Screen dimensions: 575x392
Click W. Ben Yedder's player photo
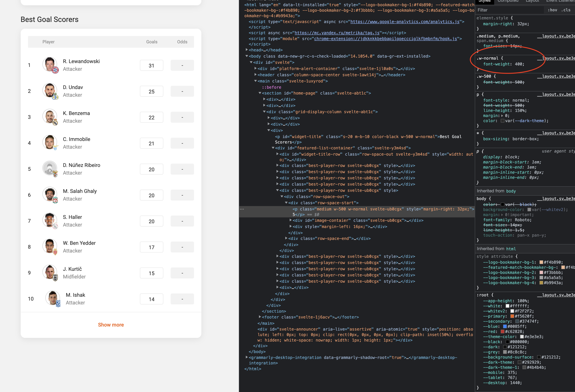[x=50, y=246]
